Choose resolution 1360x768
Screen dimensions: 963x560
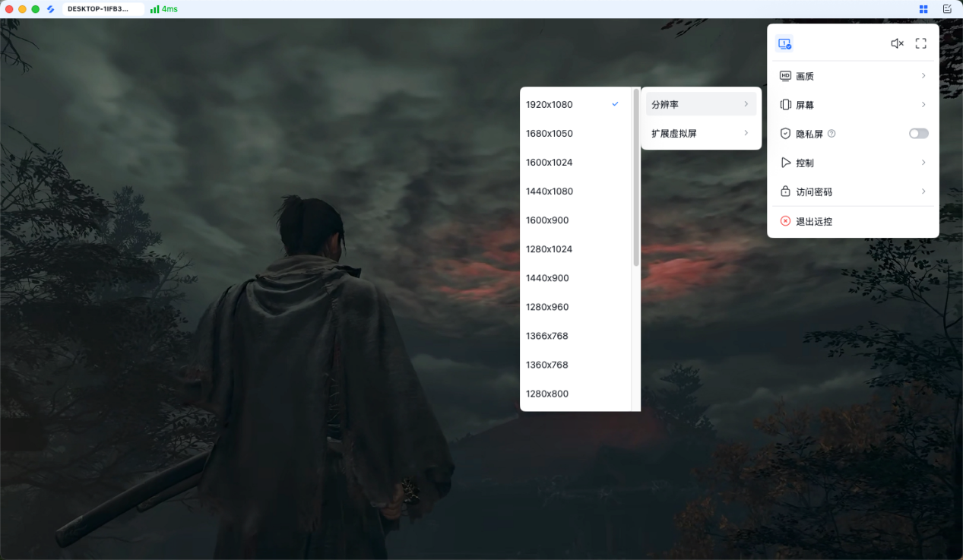point(575,364)
